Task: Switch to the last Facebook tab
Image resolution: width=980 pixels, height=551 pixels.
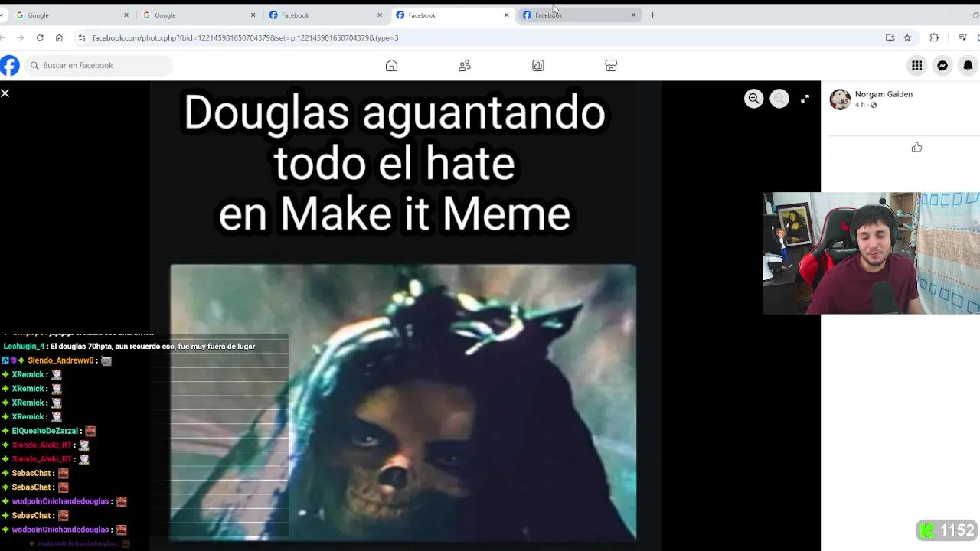Action: (x=579, y=15)
